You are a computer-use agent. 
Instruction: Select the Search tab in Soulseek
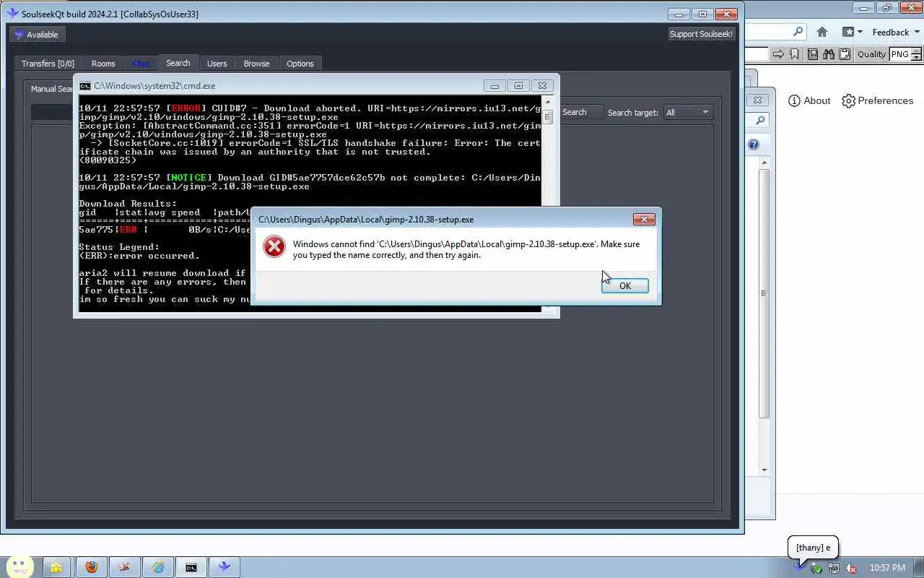click(x=178, y=63)
